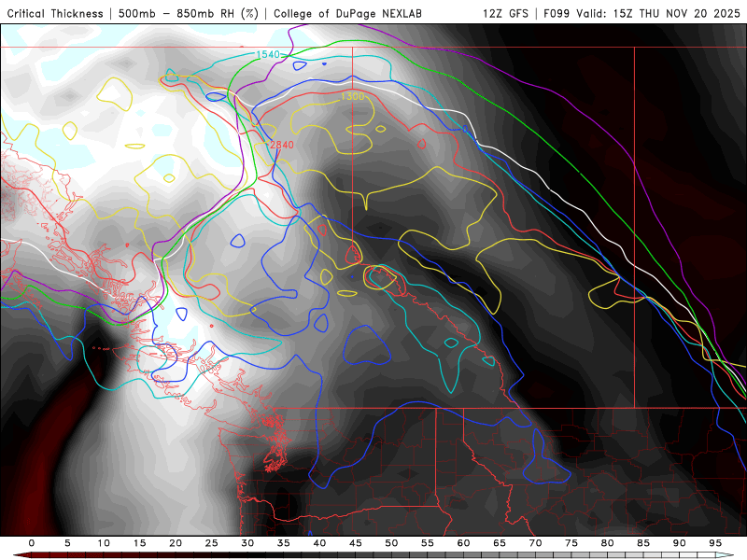Click the colorbar tick label "65"

coord(500,543)
